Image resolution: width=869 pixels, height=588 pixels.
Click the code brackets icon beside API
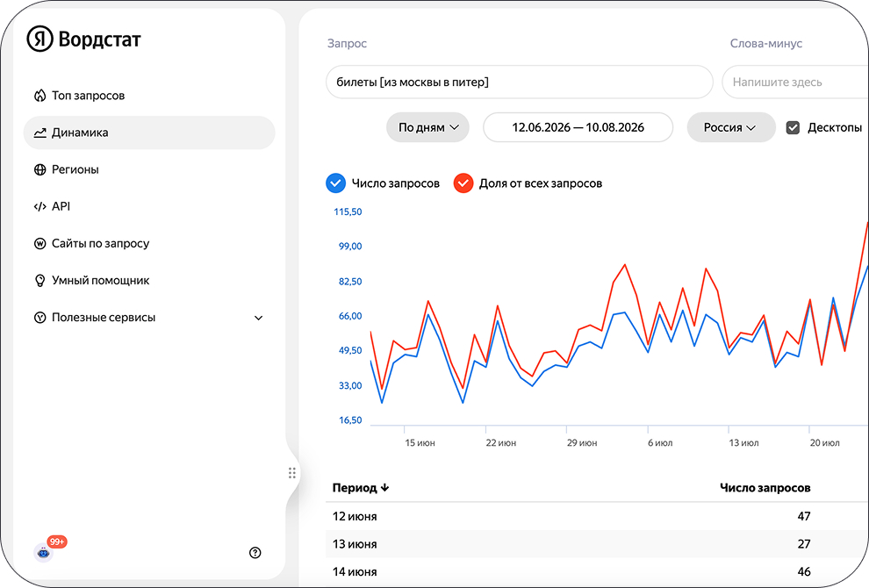coord(39,207)
